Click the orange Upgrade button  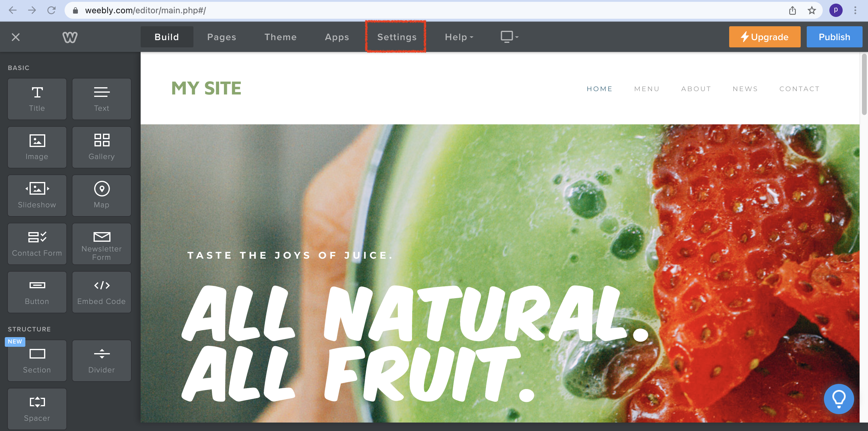[764, 37]
